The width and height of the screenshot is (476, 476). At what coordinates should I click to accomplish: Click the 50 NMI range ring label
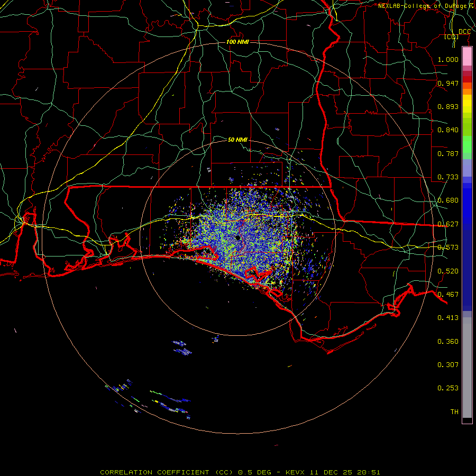237,140
